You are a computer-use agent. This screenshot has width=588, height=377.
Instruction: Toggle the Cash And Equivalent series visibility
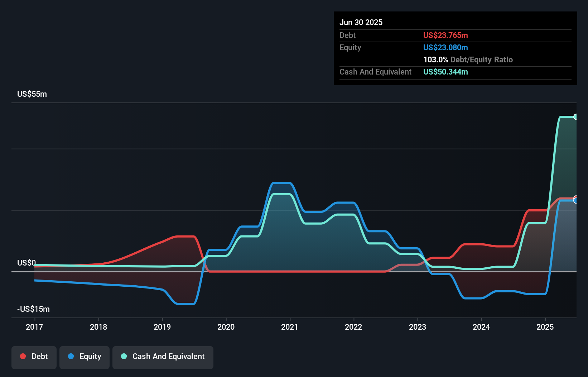(163, 357)
